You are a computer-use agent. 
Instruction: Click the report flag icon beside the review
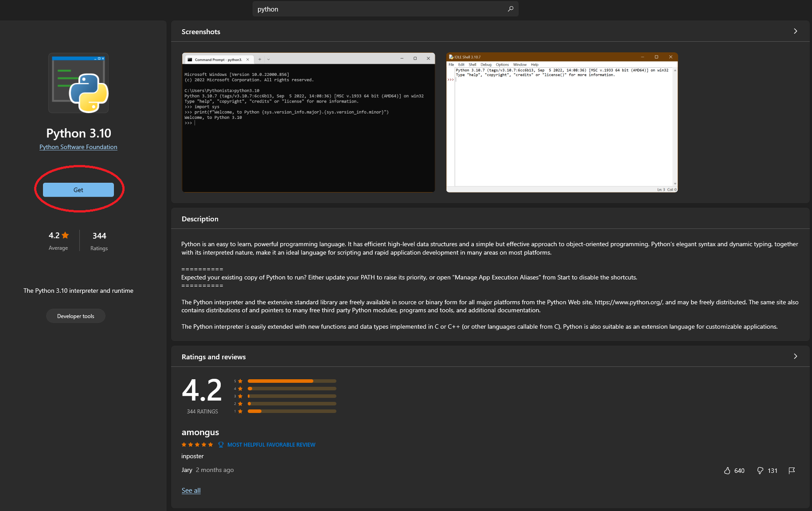792,470
